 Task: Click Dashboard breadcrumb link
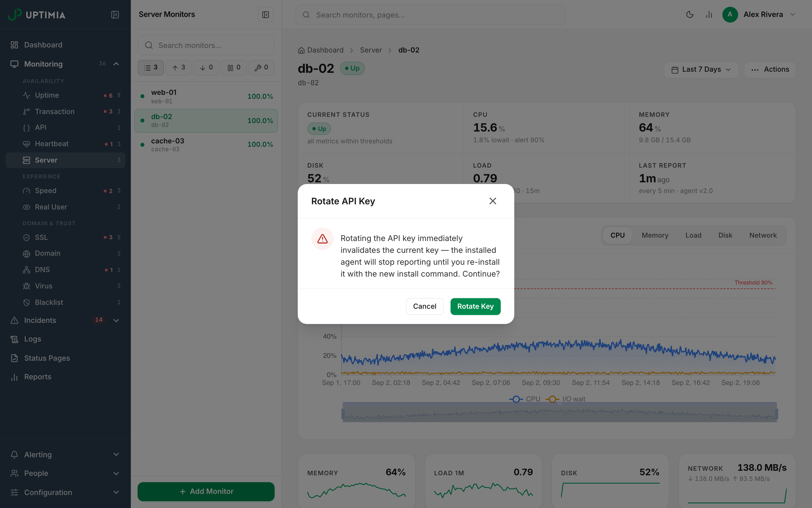coord(321,50)
